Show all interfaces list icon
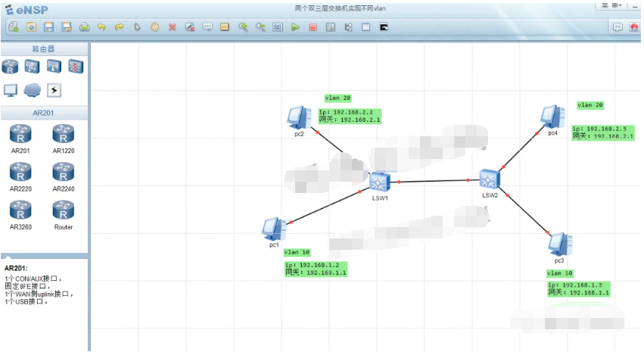Viewport: 644px width, 352px height. point(348,27)
